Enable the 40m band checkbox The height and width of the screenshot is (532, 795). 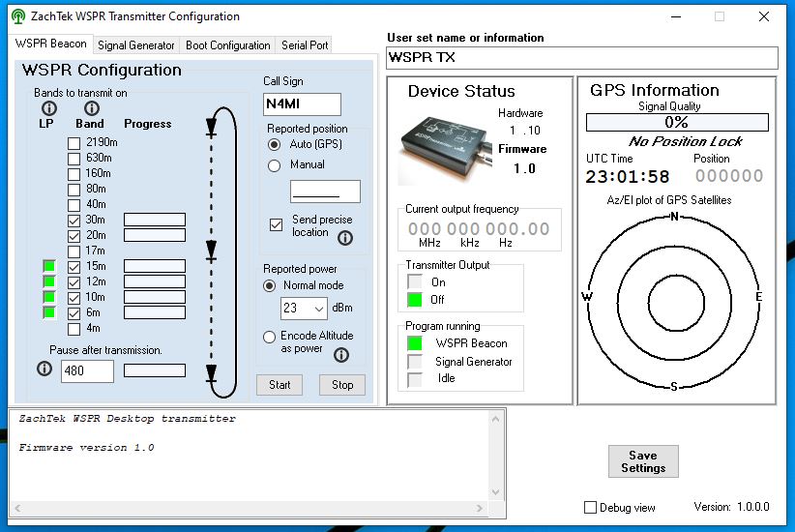[x=74, y=205]
